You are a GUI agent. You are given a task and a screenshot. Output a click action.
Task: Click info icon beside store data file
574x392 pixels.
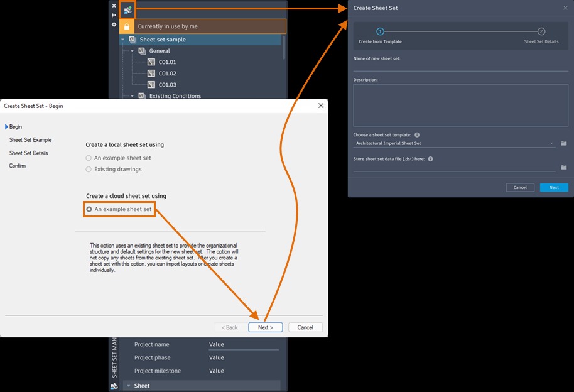coord(431,159)
